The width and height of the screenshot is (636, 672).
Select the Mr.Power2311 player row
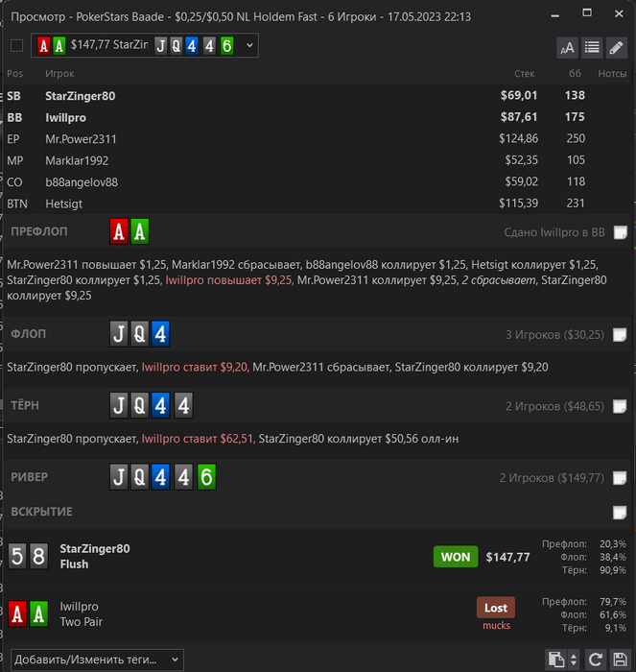[318, 139]
